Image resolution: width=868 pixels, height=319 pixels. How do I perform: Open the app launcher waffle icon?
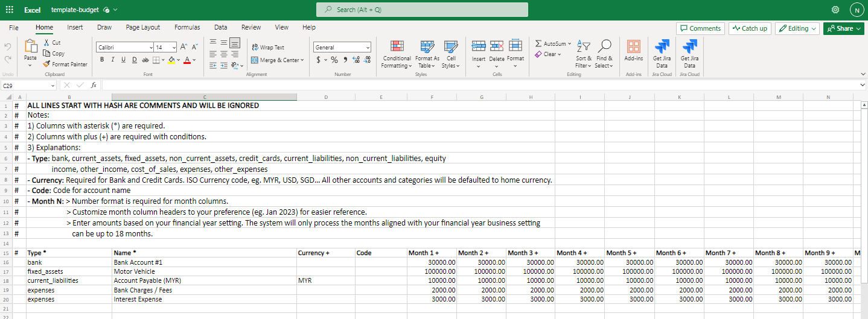tap(9, 10)
